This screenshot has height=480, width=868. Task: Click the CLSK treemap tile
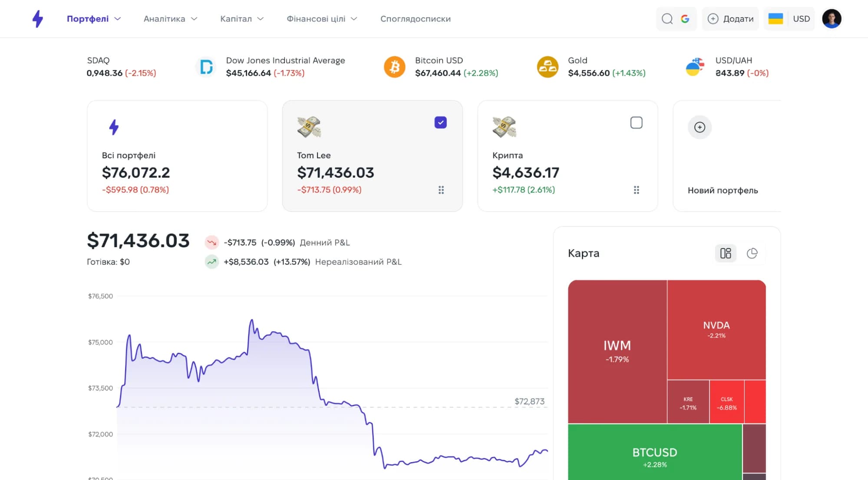pos(727,402)
